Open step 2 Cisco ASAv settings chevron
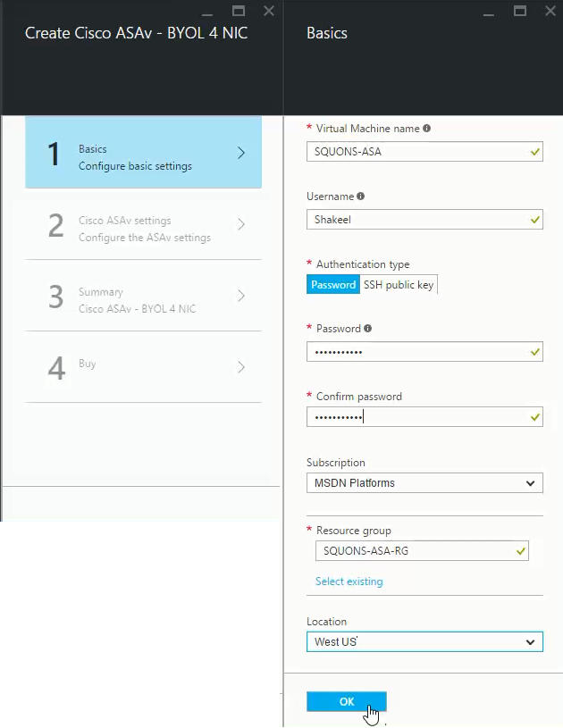This screenshot has width=563, height=728. 241,224
